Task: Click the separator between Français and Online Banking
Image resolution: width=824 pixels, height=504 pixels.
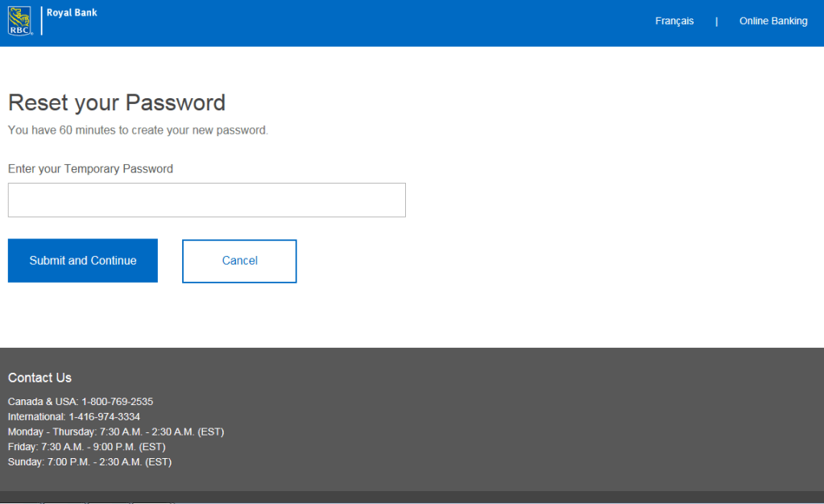Action: (716, 22)
